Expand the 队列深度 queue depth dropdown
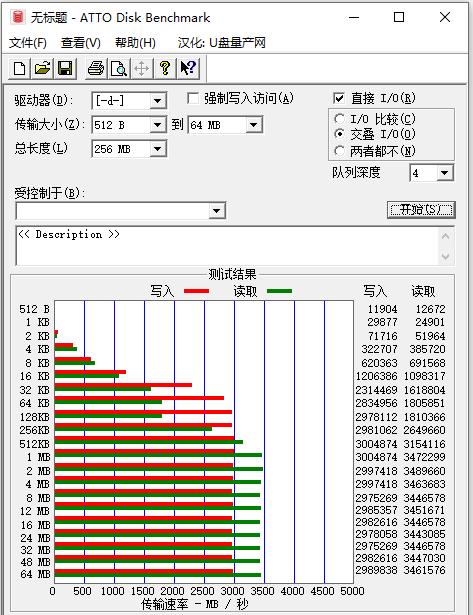Screen dimensions: 473x615 [x=444, y=173]
